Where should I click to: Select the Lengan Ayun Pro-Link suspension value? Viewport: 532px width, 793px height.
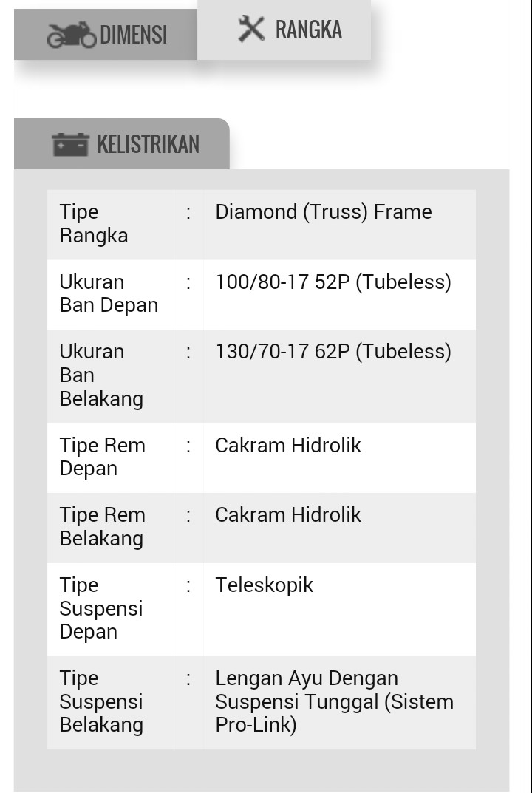(x=334, y=701)
